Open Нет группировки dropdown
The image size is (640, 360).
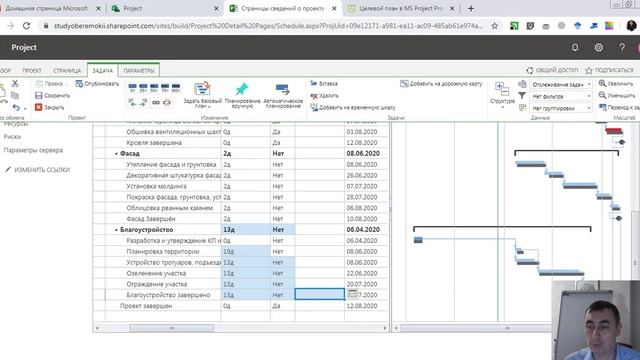(x=562, y=108)
